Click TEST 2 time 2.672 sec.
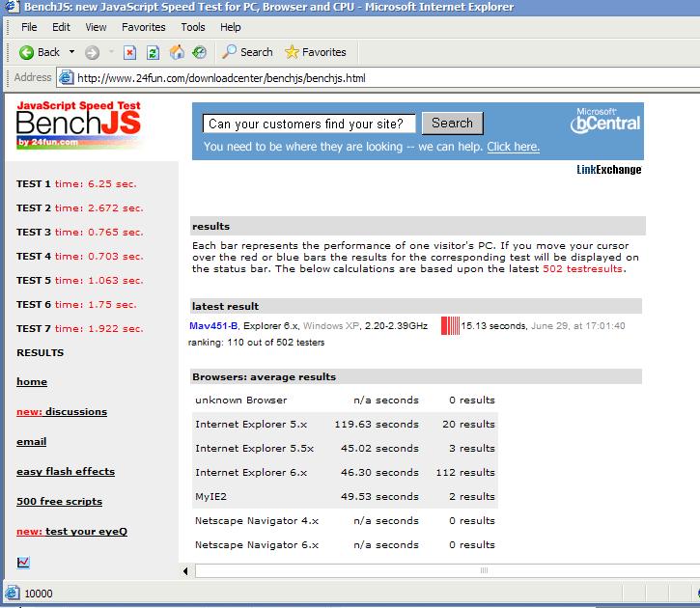Screen dimensions: 700x608 click(x=80, y=207)
